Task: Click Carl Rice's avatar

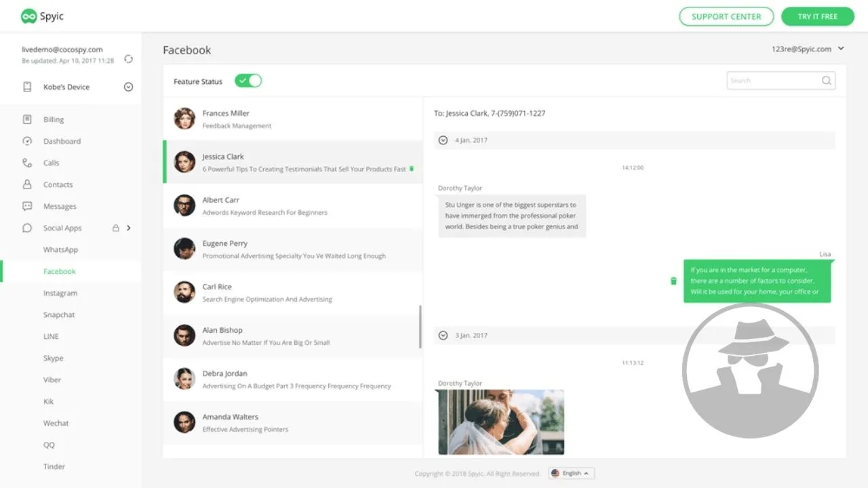Action: [x=184, y=292]
